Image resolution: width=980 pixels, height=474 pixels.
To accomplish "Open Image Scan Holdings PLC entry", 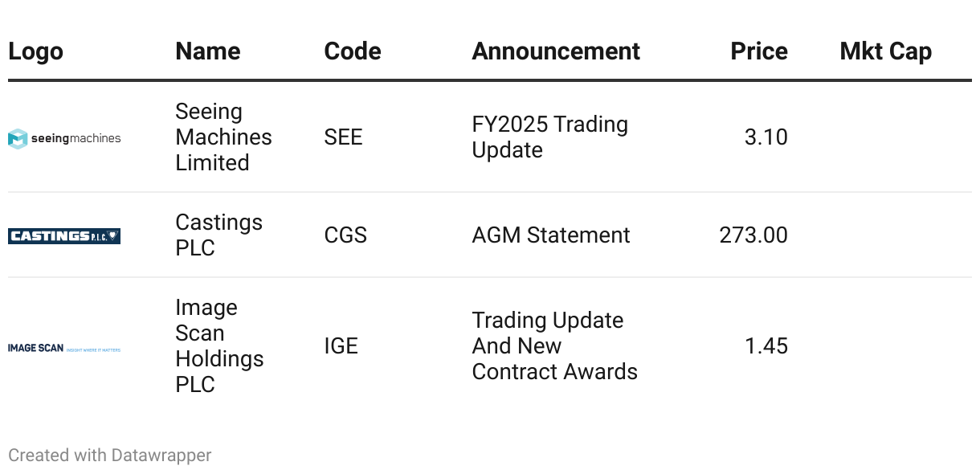I will click(x=218, y=346).
